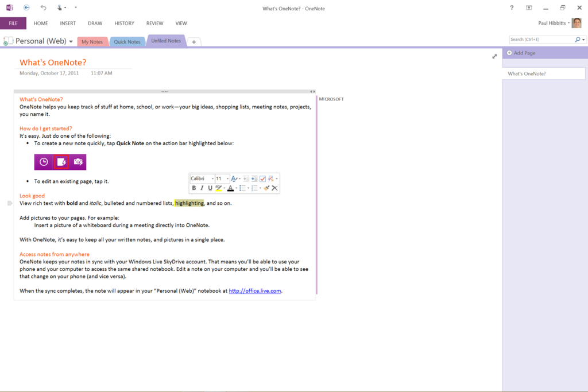The width and height of the screenshot is (588, 392).
Task: Switch to the HOME ribbon tab
Action: click(x=41, y=23)
